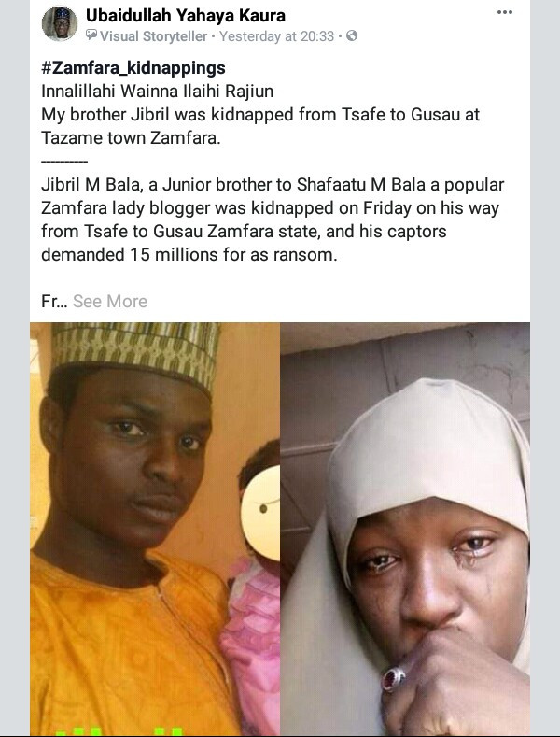Click the Visual Storyteller badge icon
This screenshot has width=560, height=737.
click(91, 35)
